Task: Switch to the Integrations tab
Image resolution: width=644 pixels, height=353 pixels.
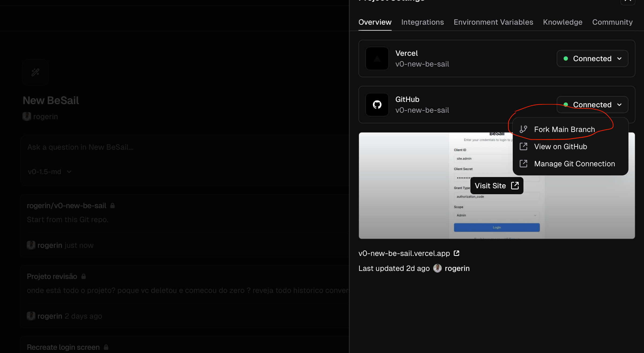Action: pos(422,22)
